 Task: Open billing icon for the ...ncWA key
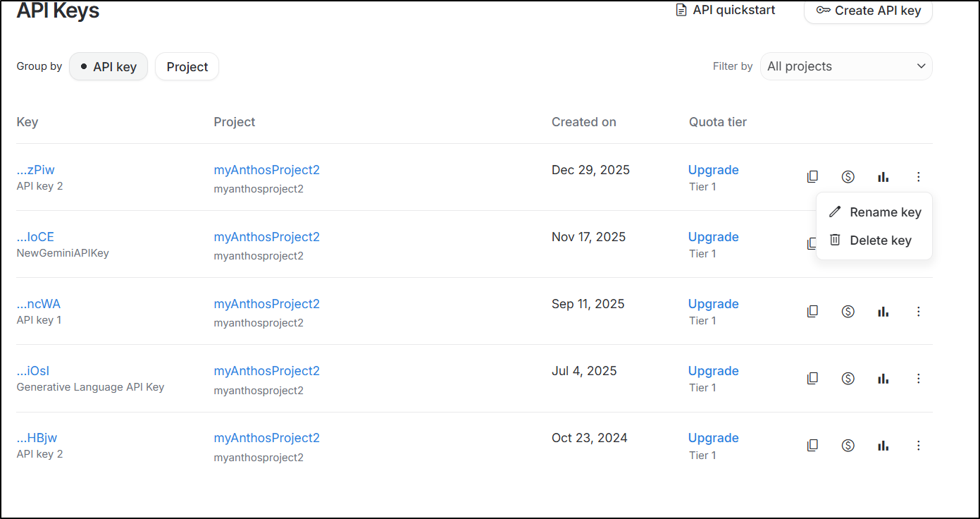(x=848, y=311)
